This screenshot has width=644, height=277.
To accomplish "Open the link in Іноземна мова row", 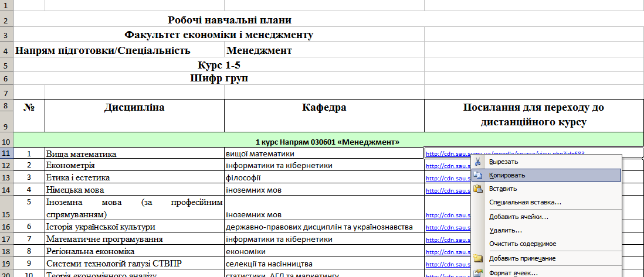I will pos(448,216).
